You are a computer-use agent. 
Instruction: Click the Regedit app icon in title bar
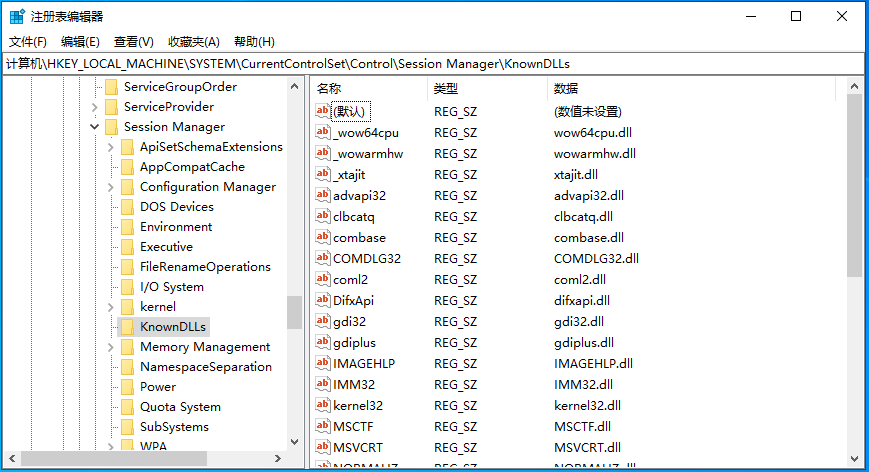(x=17, y=17)
